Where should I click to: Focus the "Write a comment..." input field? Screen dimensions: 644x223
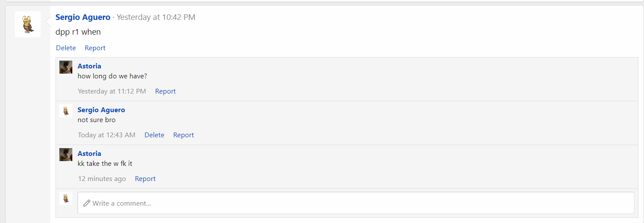click(355, 203)
